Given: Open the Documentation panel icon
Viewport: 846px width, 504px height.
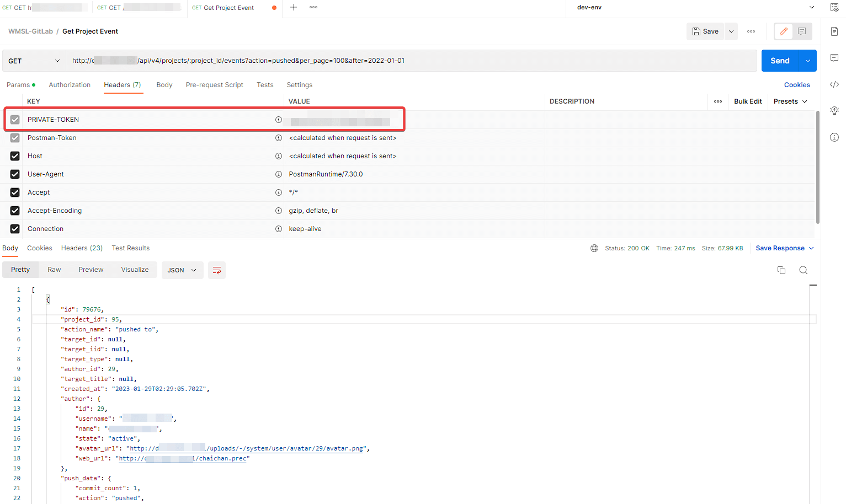Looking at the screenshot, I should [834, 32].
